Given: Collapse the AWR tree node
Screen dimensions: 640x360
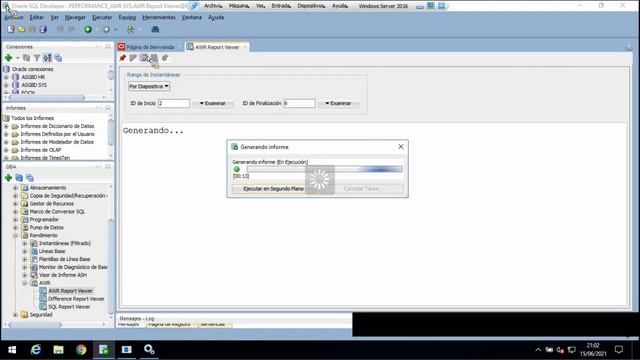Looking at the screenshot, I should click(x=24, y=283).
